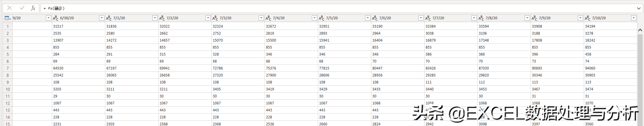Select cell 28606 in 7/5/20 column

coord(344,75)
